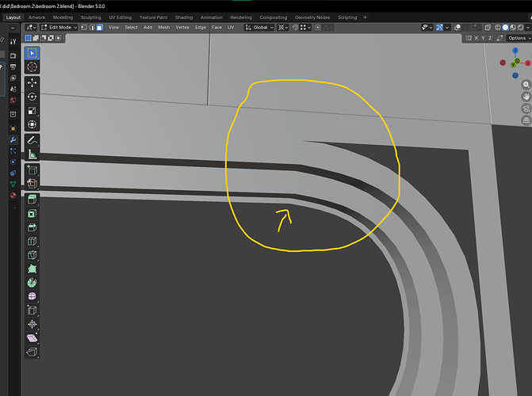Viewport: 532px width, 396px height.
Task: Open the Modifiers properties tab (wrench)
Action: point(13,139)
